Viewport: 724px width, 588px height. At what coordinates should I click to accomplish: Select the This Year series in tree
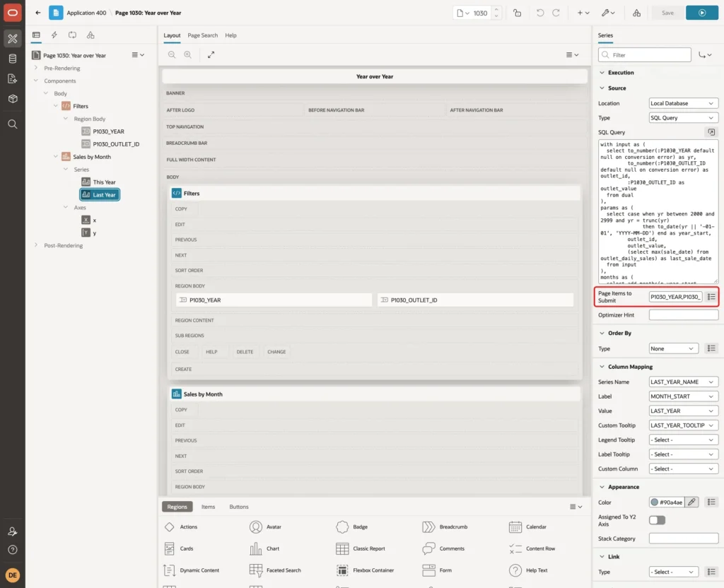point(105,182)
